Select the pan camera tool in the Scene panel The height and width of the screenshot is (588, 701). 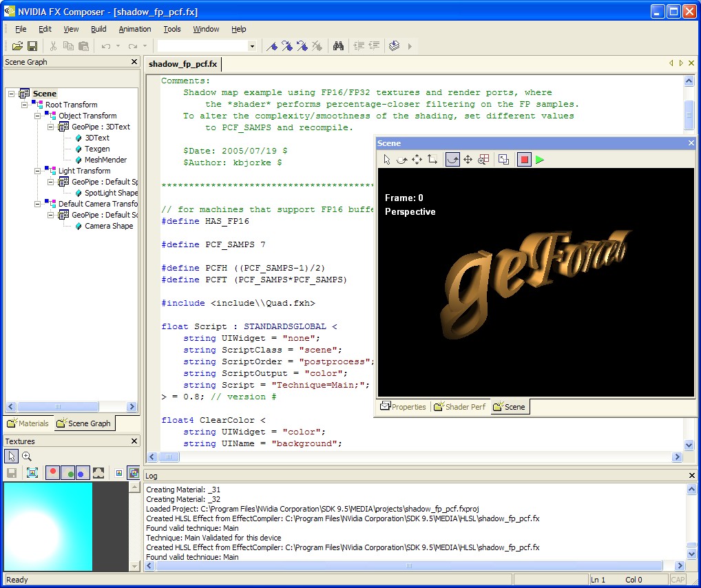click(468, 160)
